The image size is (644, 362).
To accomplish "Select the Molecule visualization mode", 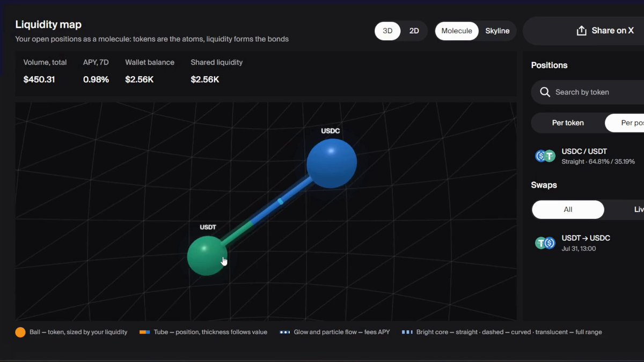I will pyautogui.click(x=457, y=31).
